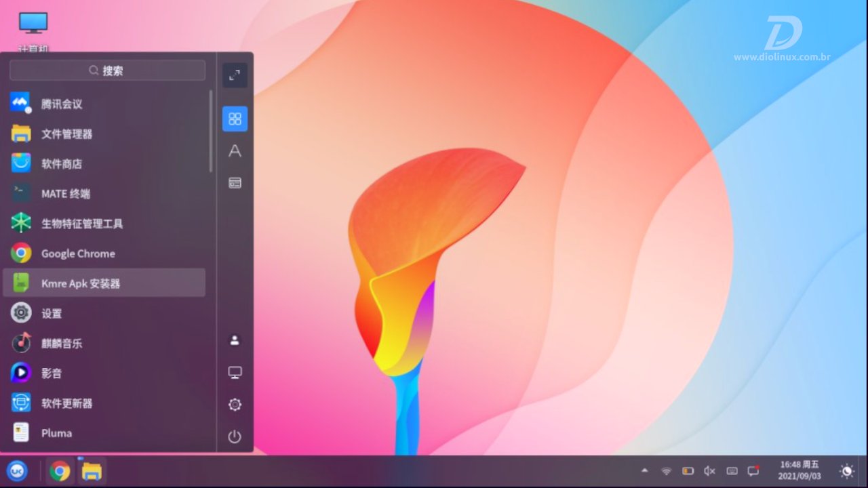Click the UKUI start menu button
The height and width of the screenshot is (488, 868).
17,470
